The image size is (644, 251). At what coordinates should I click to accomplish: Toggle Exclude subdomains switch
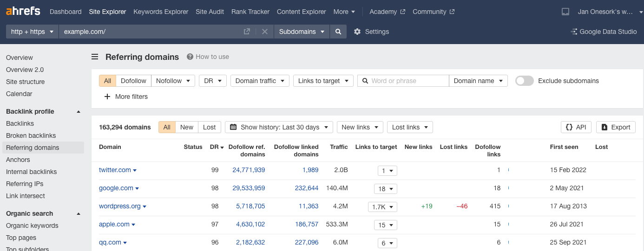[525, 81]
